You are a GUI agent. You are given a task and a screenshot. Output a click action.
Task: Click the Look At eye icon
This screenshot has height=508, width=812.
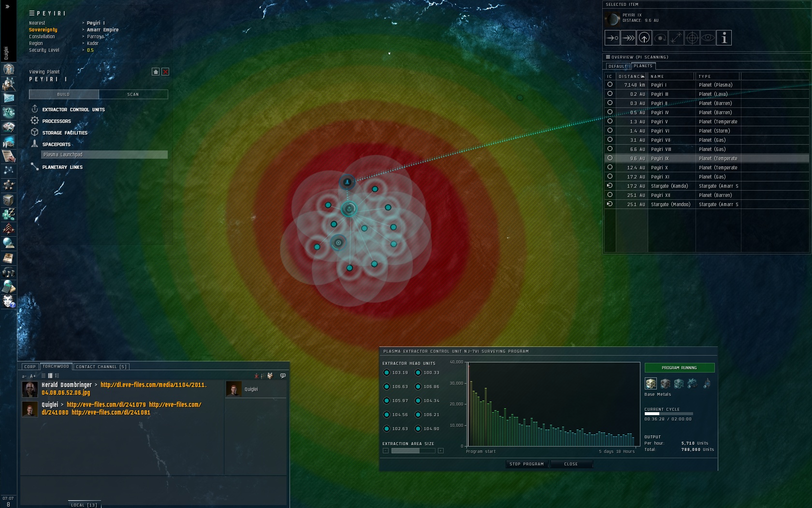(708, 38)
